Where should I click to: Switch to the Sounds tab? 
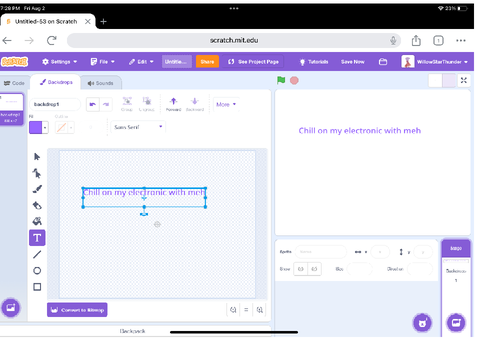tap(101, 83)
